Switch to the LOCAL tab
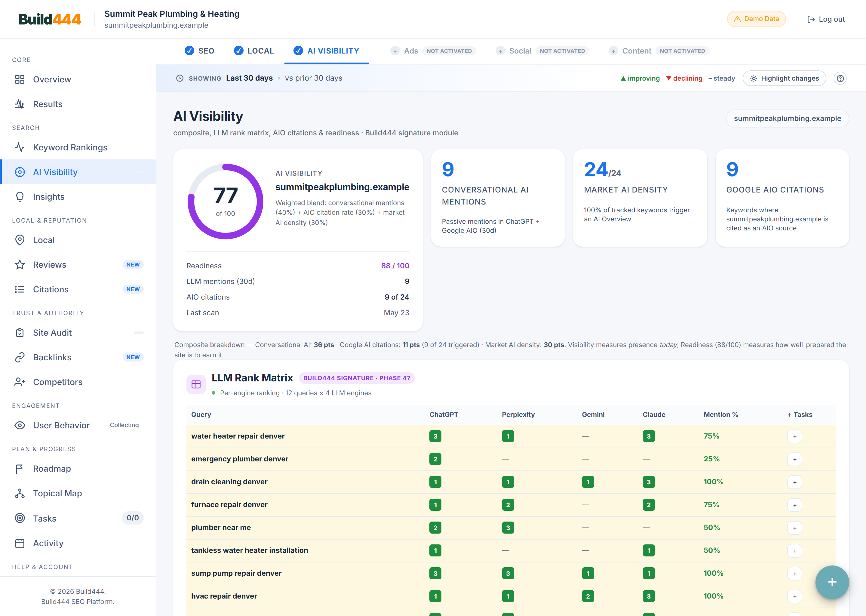 tap(254, 51)
